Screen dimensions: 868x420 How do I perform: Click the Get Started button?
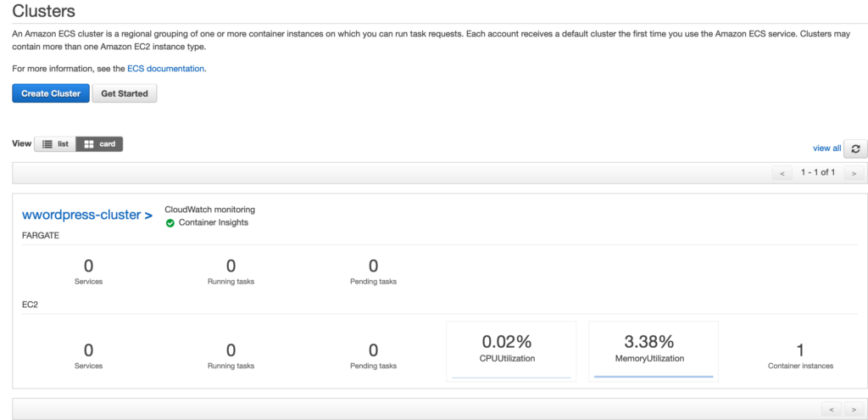click(125, 93)
